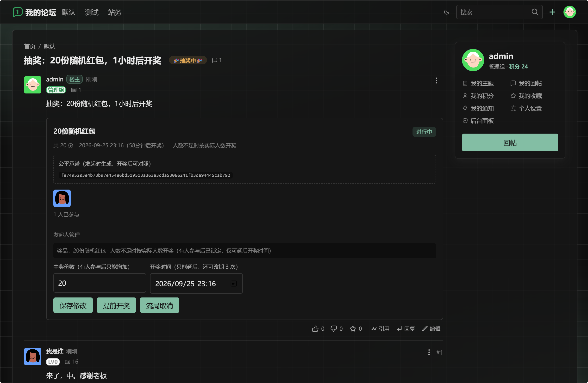Open user avatar menu in top bar
The height and width of the screenshot is (383, 588).
click(x=569, y=12)
